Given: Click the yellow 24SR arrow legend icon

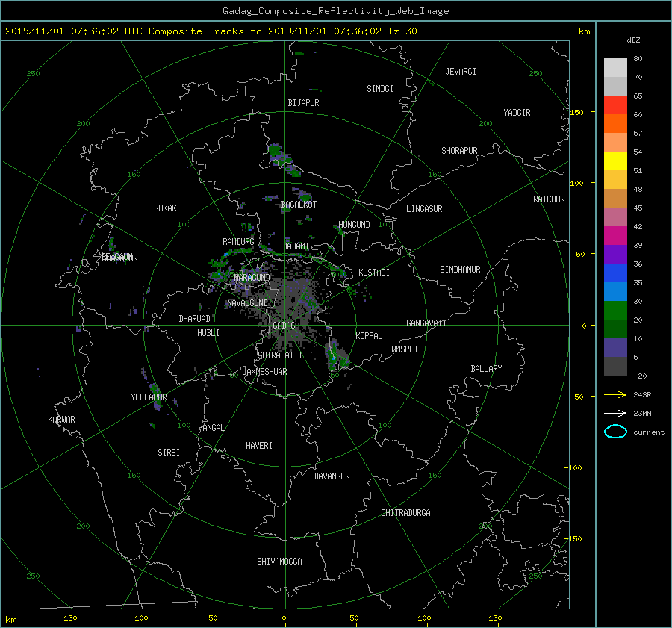Looking at the screenshot, I should [x=615, y=394].
